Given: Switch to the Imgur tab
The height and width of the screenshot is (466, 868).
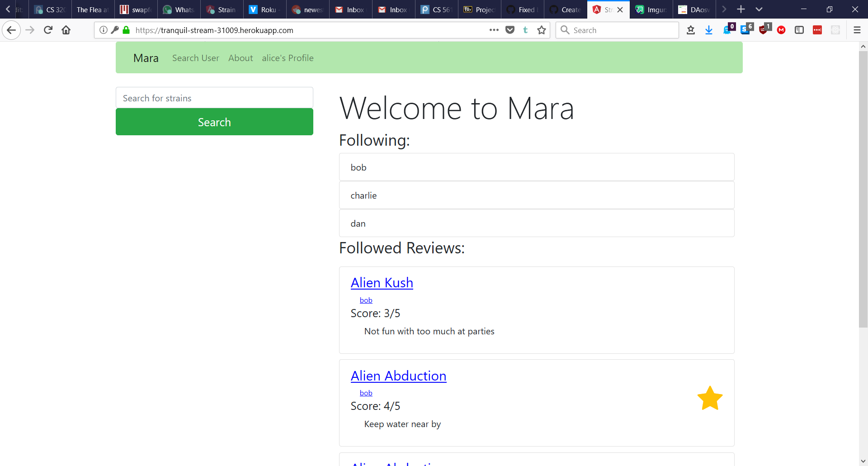Looking at the screenshot, I should pyautogui.click(x=651, y=10).
